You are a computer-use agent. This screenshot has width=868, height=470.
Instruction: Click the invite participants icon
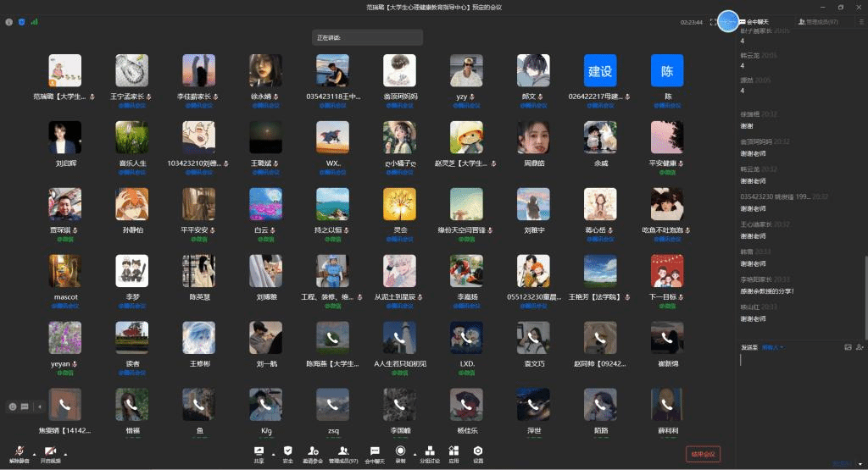tap(313, 451)
